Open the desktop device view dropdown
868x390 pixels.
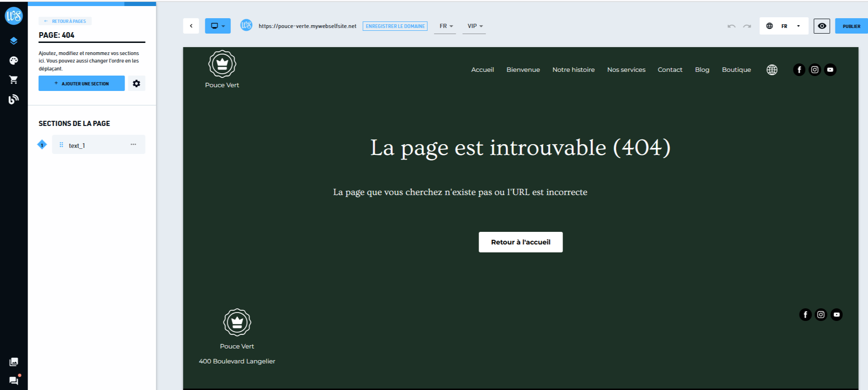[x=218, y=26]
